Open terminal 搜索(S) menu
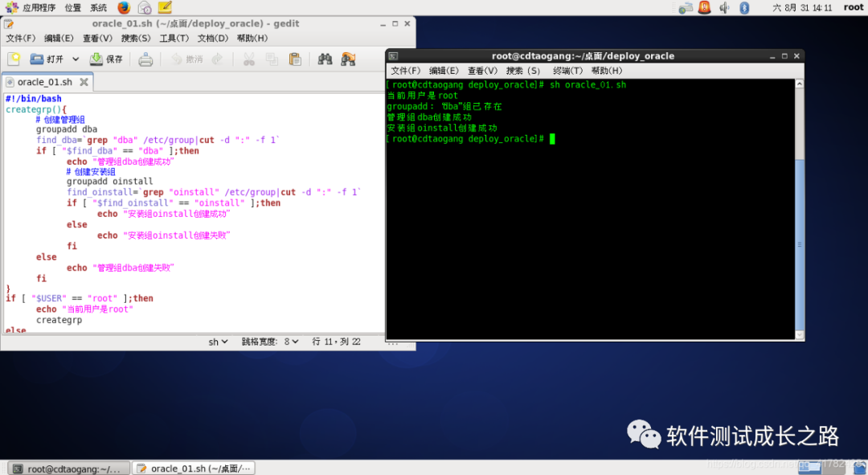The image size is (868, 475). [522, 71]
